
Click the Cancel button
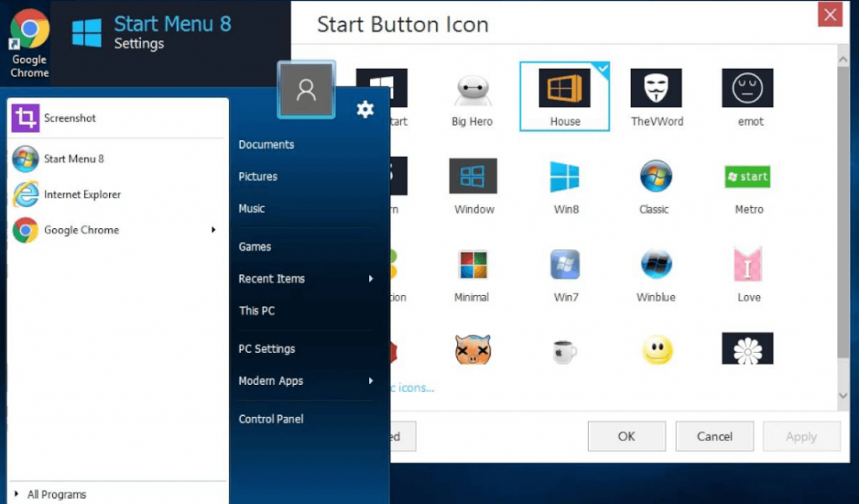[715, 437]
